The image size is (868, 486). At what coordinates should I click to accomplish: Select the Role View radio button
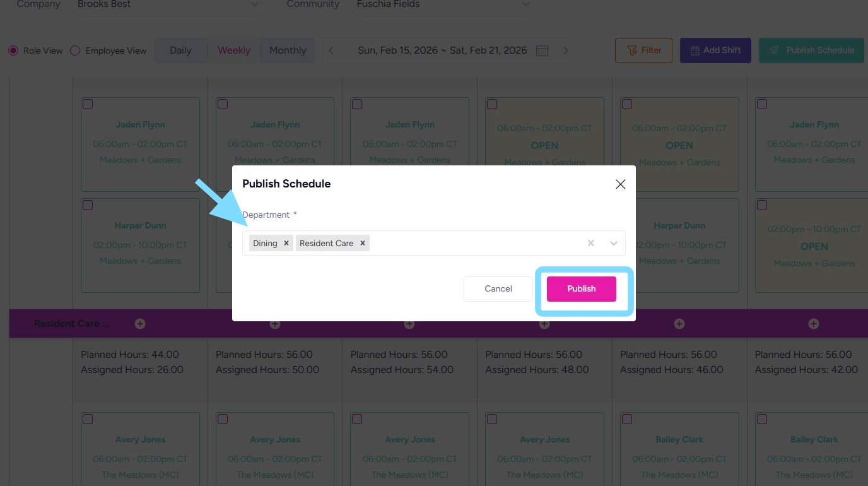tap(13, 50)
